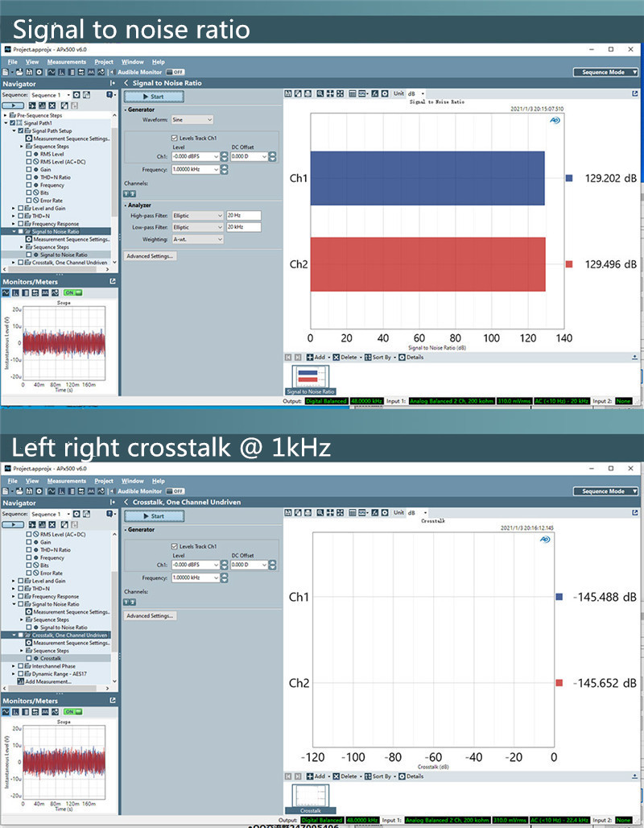Open Advanced Settings in the Crosstalk panel

150,615
